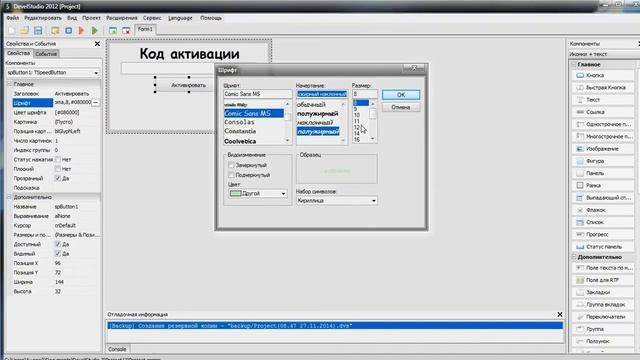
Task: Pick the Панель component
Action: coord(603,173)
